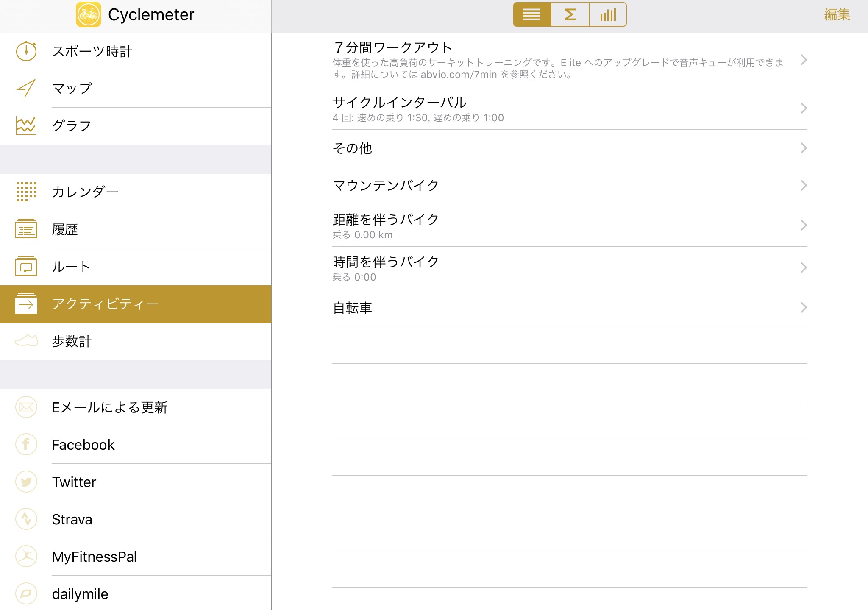Image resolution: width=868 pixels, height=610 pixels.
Task: Switch to the sigma summary view
Action: (570, 15)
